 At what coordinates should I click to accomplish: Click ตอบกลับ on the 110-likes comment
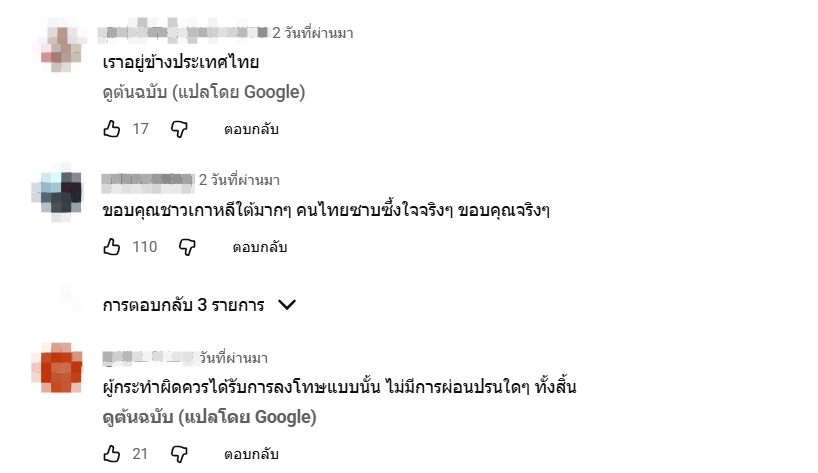[260, 246]
